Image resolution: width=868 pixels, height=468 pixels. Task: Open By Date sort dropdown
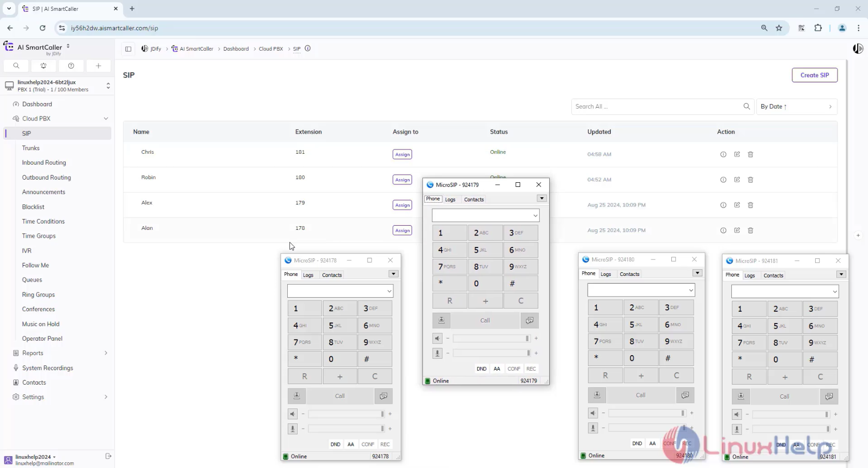[797, 106]
